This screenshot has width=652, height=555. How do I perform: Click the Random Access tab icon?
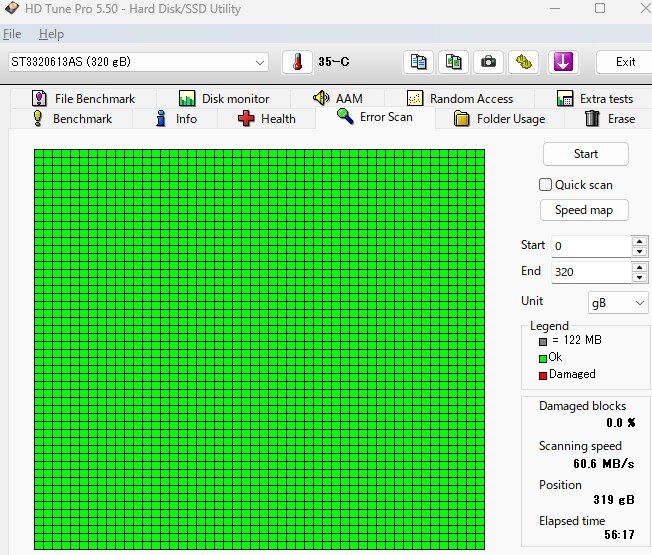click(x=415, y=99)
